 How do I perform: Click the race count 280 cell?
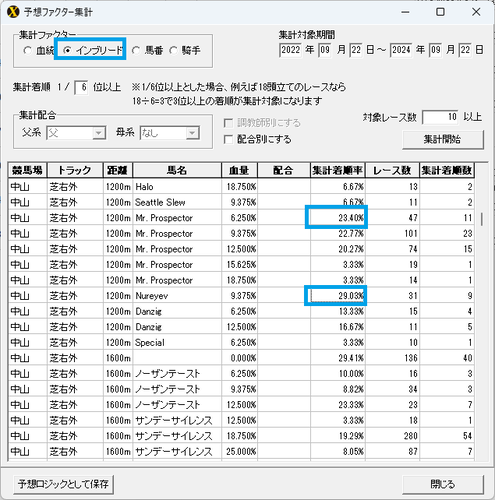tap(392, 436)
